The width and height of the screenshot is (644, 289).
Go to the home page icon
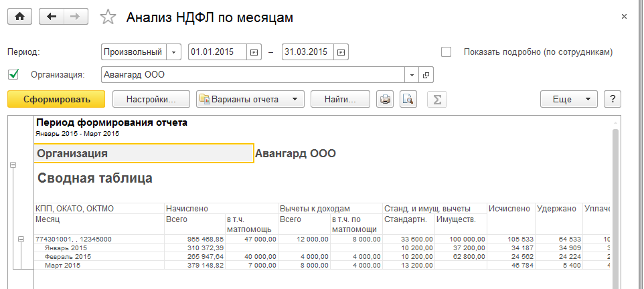19,17
